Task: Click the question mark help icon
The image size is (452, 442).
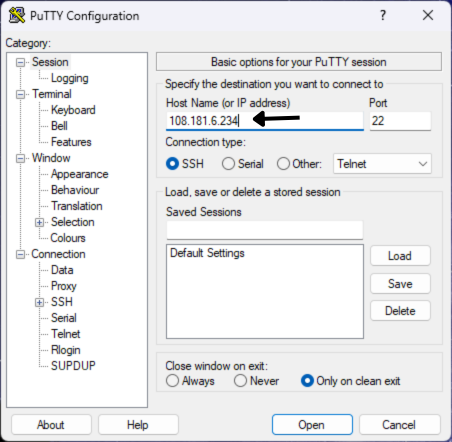Action: [383, 15]
